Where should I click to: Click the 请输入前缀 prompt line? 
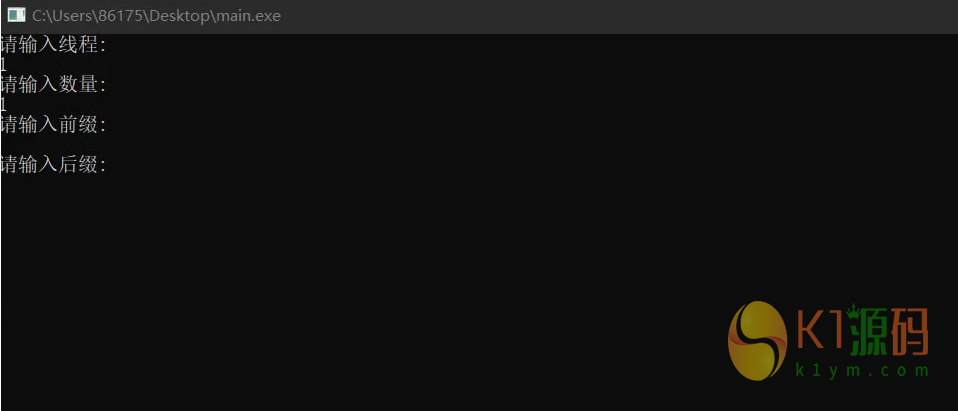click(x=54, y=125)
